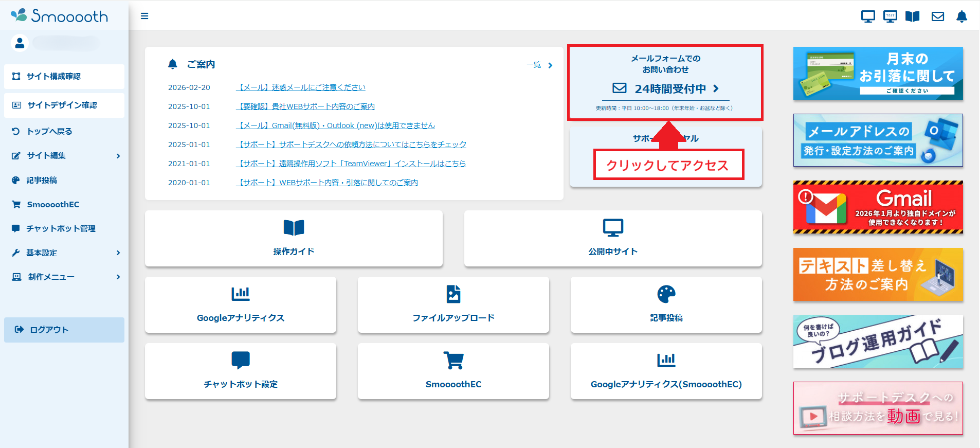This screenshot has height=448, width=980.
Task: Select サイトデザイン確認 in the sidebar
Action: (64, 105)
